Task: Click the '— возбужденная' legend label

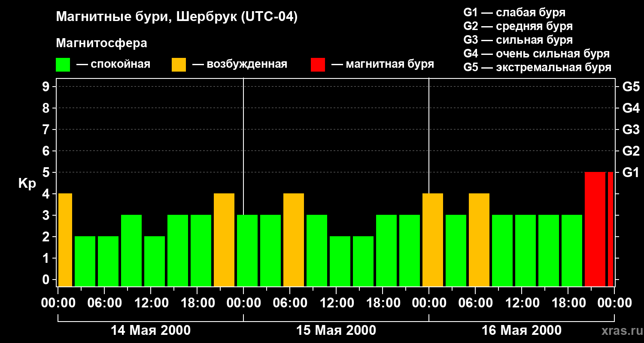Action: click(240, 64)
